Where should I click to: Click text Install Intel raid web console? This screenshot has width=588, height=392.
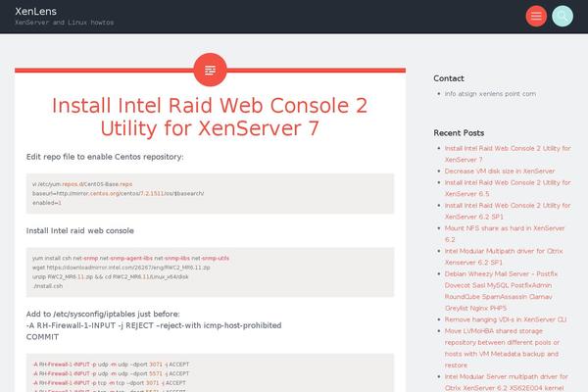pos(80,230)
